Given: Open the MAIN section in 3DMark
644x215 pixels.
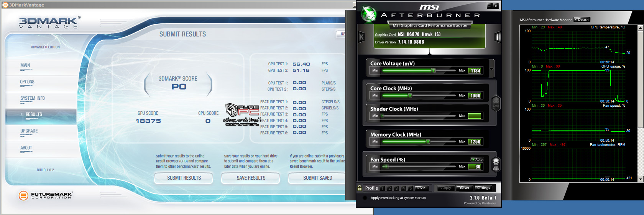Looking at the screenshot, I should pos(25,65).
